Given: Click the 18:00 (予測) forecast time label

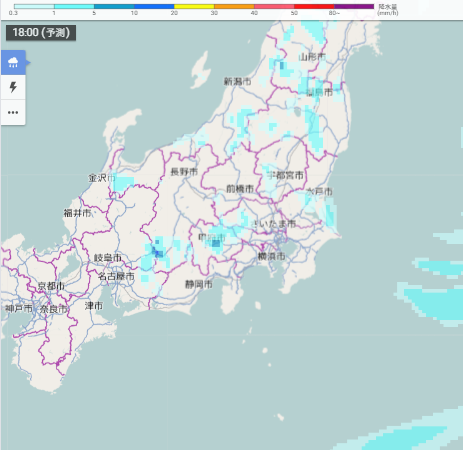Looking at the screenshot, I should click(41, 33).
